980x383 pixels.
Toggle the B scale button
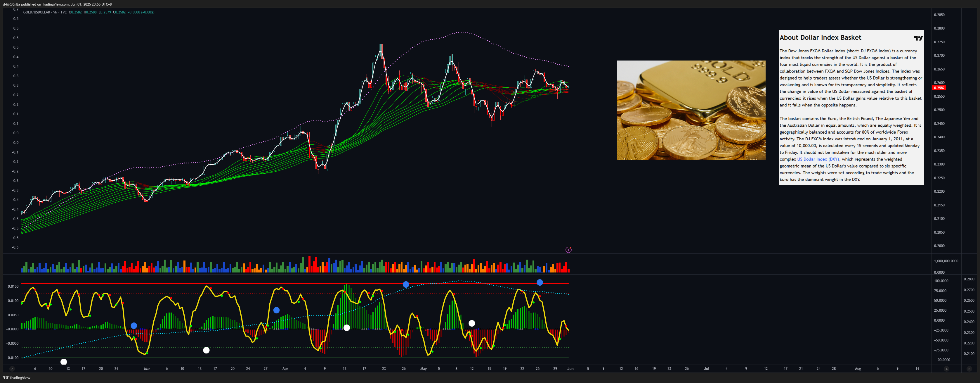point(969,369)
